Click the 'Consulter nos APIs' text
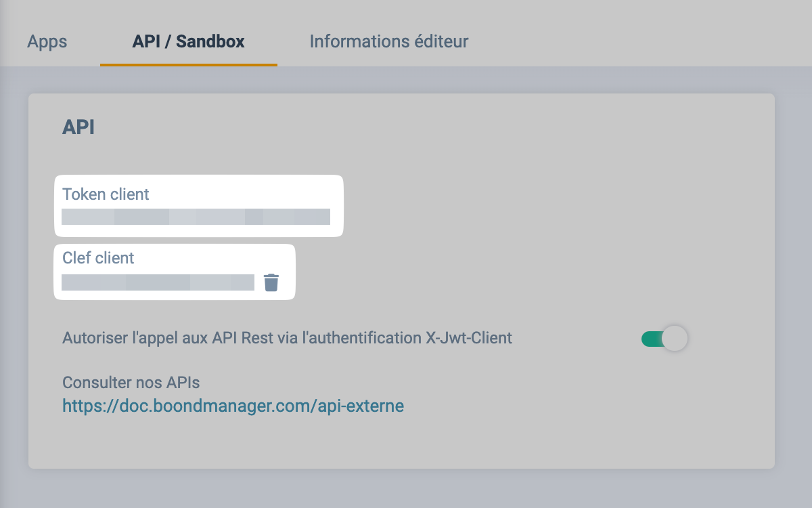 [131, 383]
